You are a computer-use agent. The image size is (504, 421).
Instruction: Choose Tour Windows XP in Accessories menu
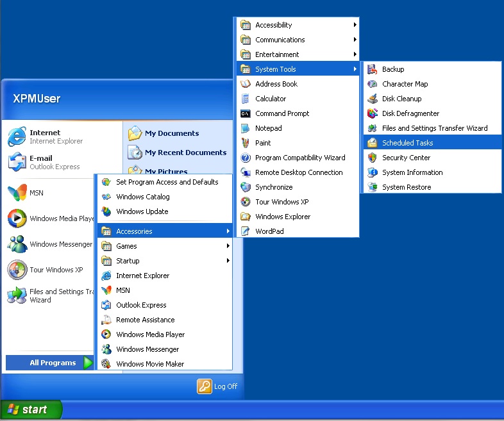point(298,202)
